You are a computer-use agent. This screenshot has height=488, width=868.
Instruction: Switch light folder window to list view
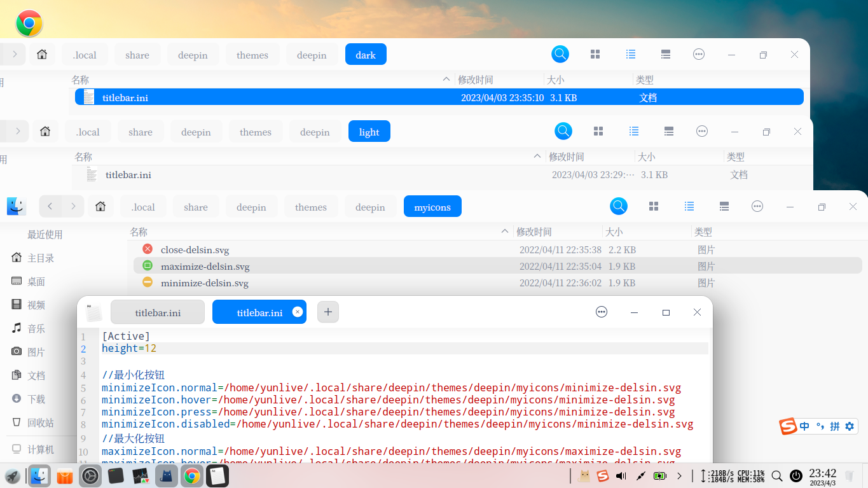click(634, 132)
